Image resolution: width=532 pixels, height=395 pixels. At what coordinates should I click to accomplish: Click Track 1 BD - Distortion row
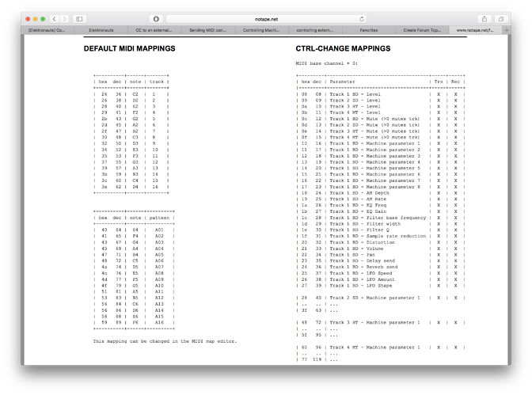(x=381, y=243)
